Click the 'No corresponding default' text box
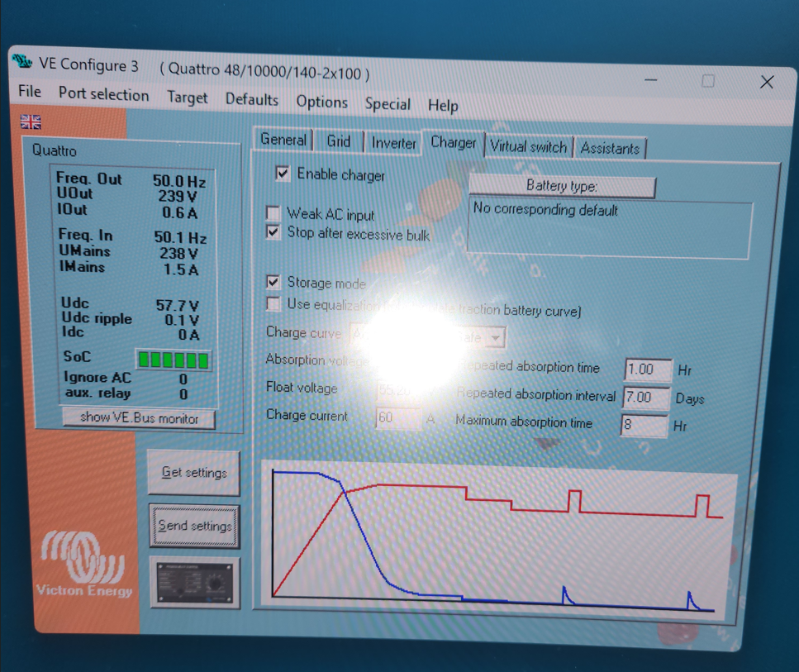The height and width of the screenshot is (672, 799). coord(609,230)
